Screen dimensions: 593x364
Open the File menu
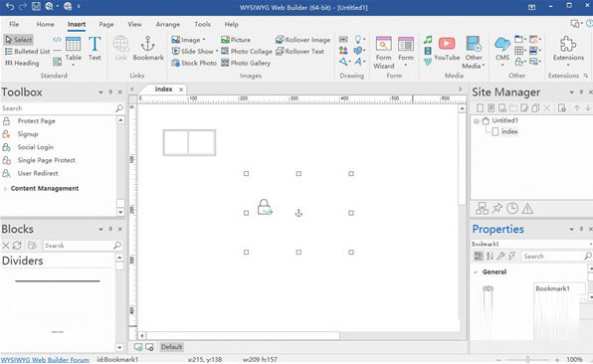[x=14, y=24]
